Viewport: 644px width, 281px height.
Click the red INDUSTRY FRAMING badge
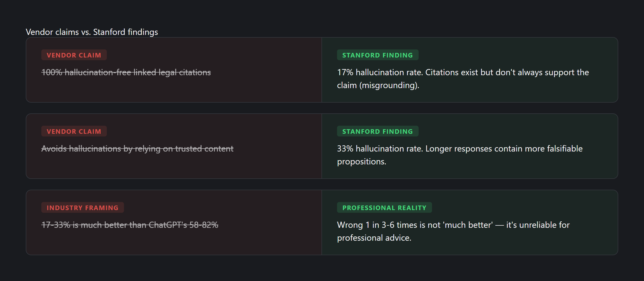point(82,208)
